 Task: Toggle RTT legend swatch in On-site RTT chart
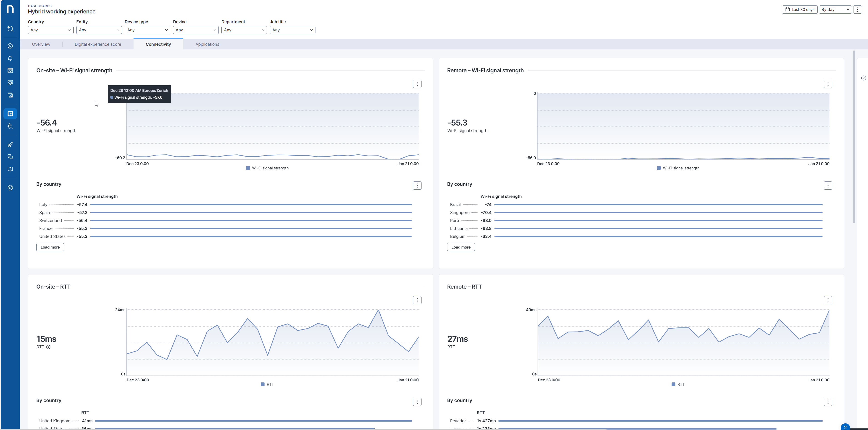point(263,385)
